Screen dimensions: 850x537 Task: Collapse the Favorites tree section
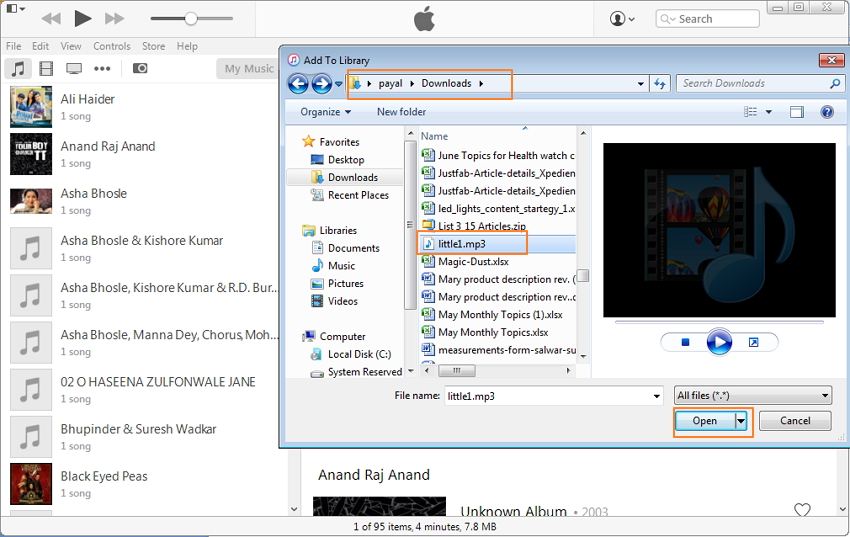click(x=308, y=142)
